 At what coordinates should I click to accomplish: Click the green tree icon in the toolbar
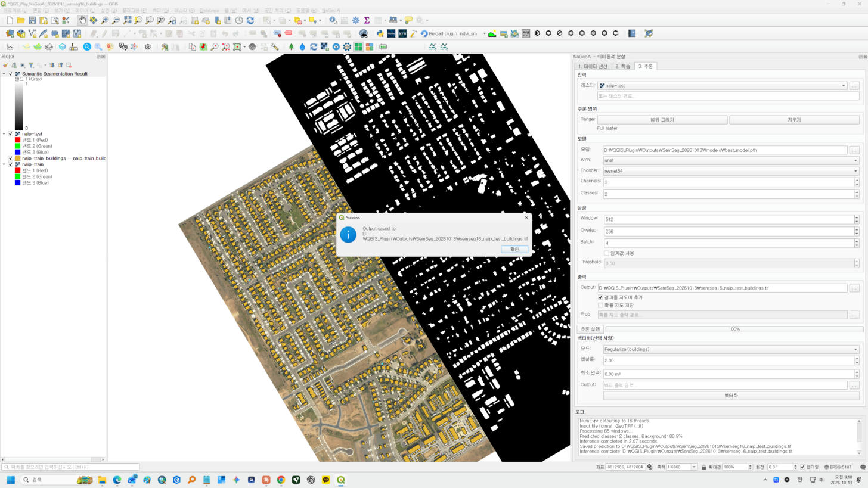[291, 46]
